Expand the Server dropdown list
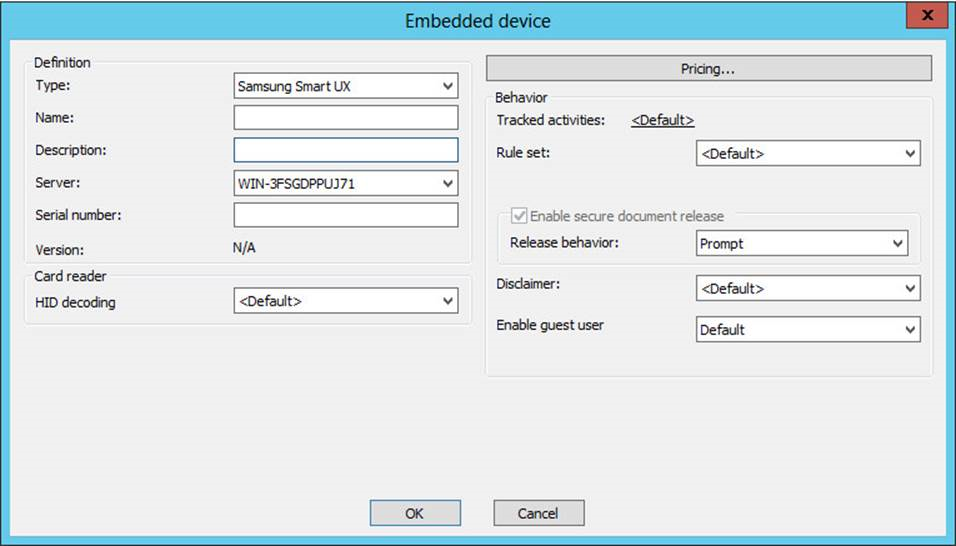The image size is (956, 546). click(345, 183)
